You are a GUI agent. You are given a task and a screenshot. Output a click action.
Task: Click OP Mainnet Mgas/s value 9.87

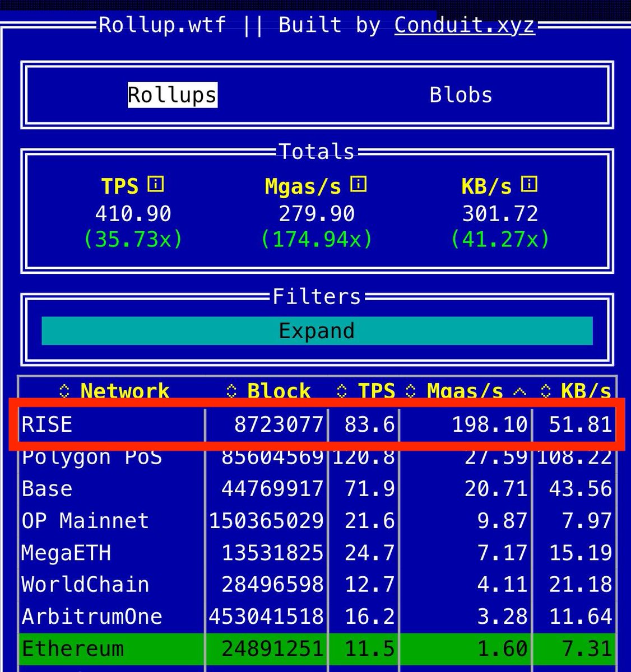coord(503,521)
